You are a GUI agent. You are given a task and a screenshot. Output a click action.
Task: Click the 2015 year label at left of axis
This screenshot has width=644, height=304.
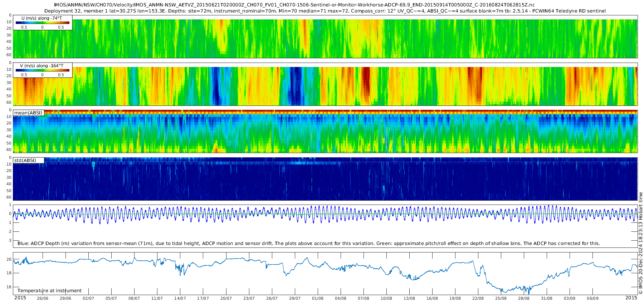(x=20, y=298)
